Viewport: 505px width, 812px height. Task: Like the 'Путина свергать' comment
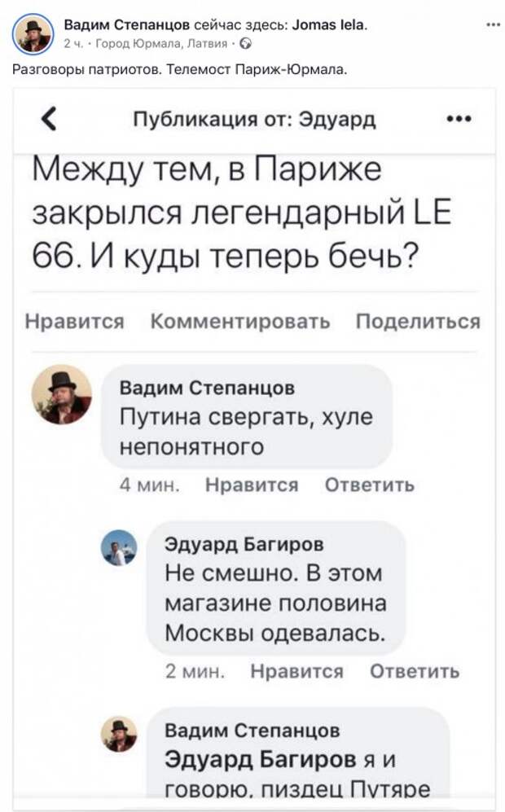click(251, 485)
